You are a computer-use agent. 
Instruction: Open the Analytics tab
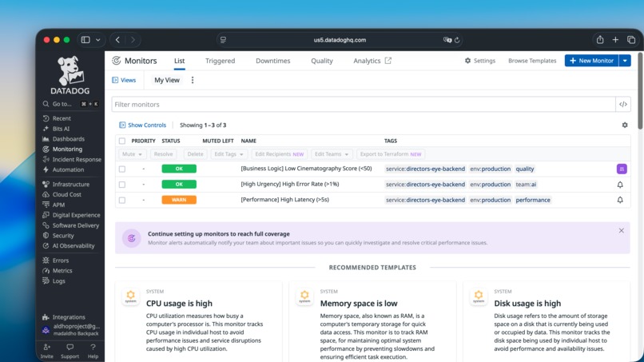[372, 61]
